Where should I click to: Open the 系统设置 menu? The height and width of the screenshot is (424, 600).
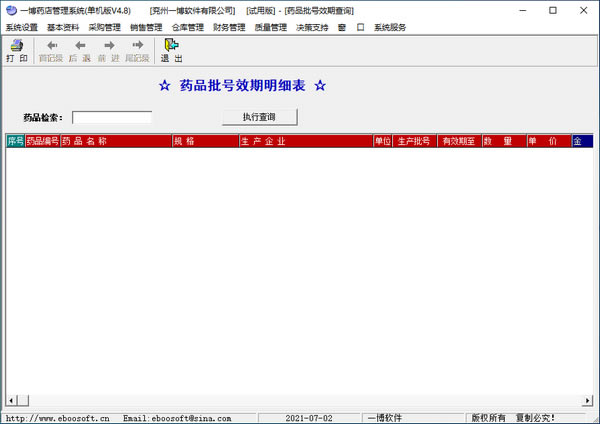(x=21, y=27)
